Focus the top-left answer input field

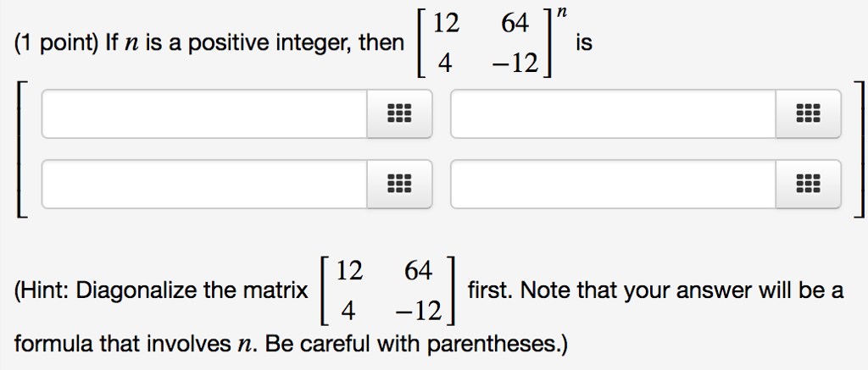click(204, 114)
